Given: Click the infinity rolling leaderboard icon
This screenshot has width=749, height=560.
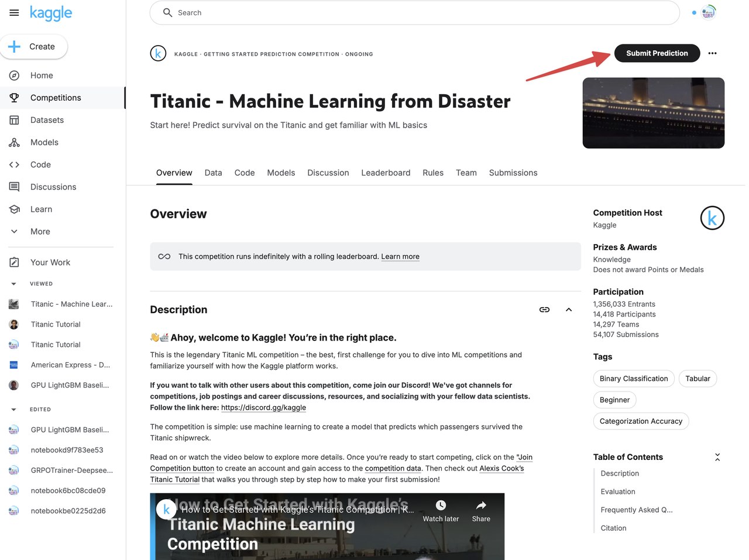Looking at the screenshot, I should point(164,256).
